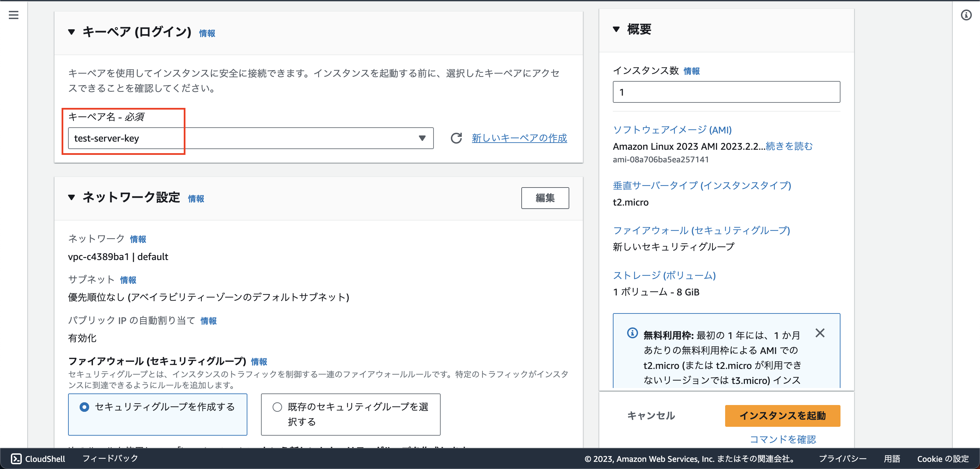This screenshot has height=469, width=980.
Task: Choose existing security group radio option
Action: [277, 407]
